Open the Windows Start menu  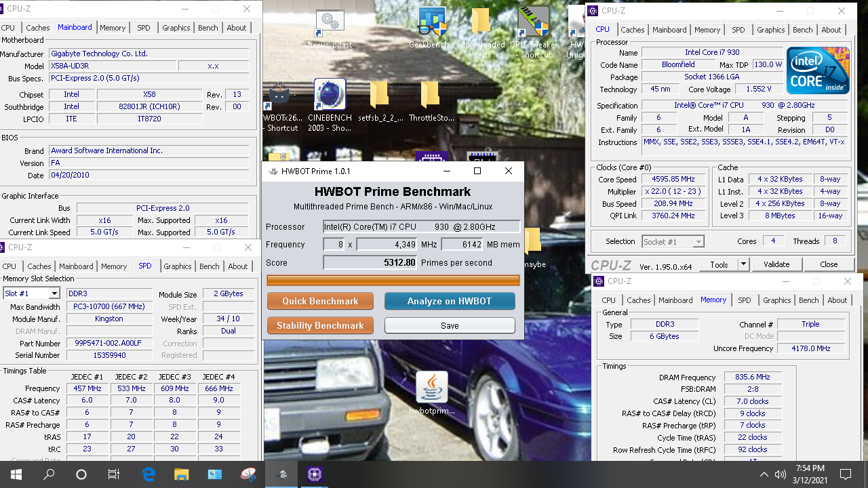click(16, 474)
